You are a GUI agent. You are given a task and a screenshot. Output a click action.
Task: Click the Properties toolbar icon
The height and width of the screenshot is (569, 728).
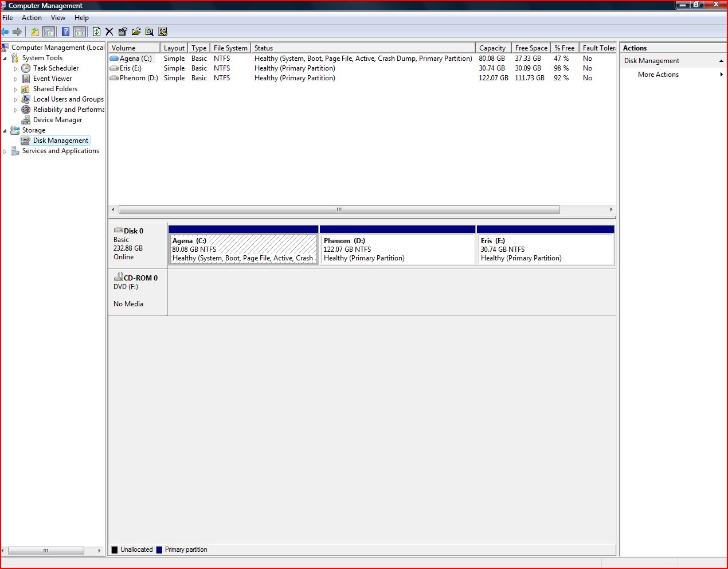point(123,32)
